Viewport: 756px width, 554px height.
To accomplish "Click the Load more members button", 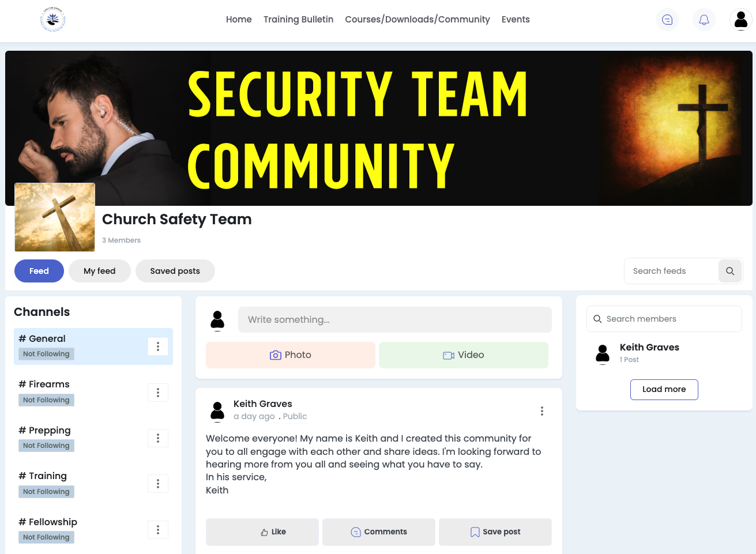I will pos(664,389).
